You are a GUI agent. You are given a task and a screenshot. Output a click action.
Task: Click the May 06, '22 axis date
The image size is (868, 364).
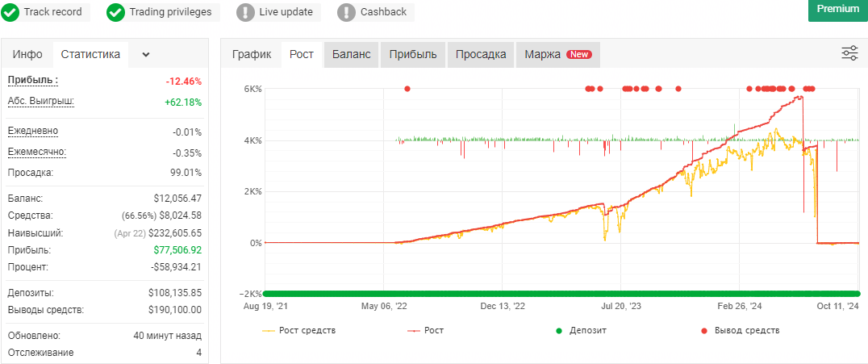tap(384, 306)
